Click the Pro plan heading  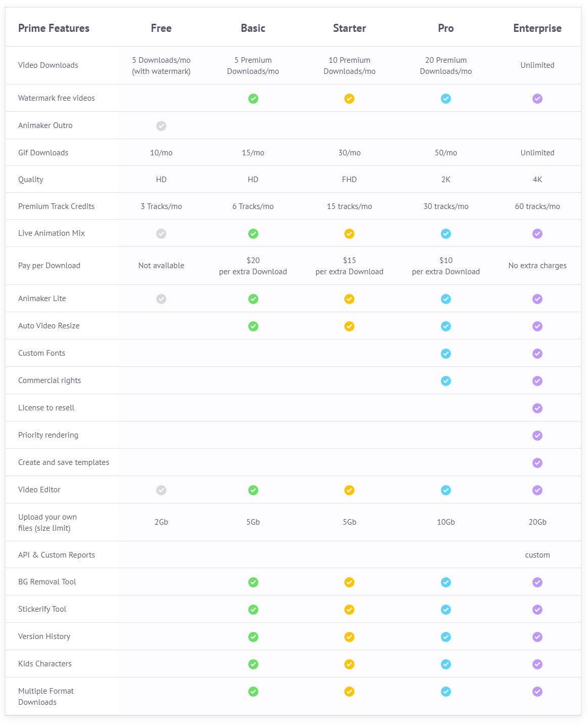point(446,28)
